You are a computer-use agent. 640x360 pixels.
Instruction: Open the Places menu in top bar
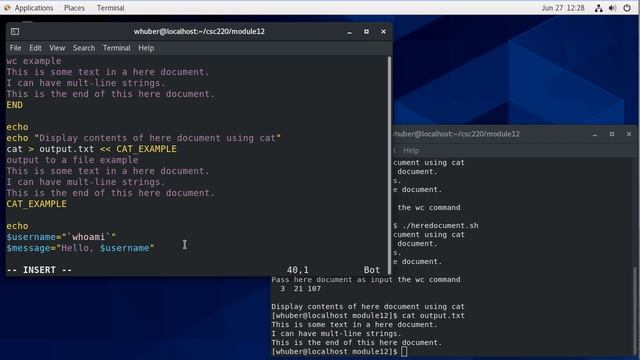tap(74, 8)
